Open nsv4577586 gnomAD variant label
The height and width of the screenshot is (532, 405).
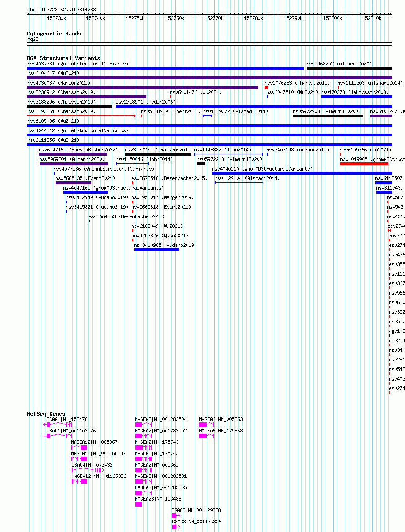104,169
